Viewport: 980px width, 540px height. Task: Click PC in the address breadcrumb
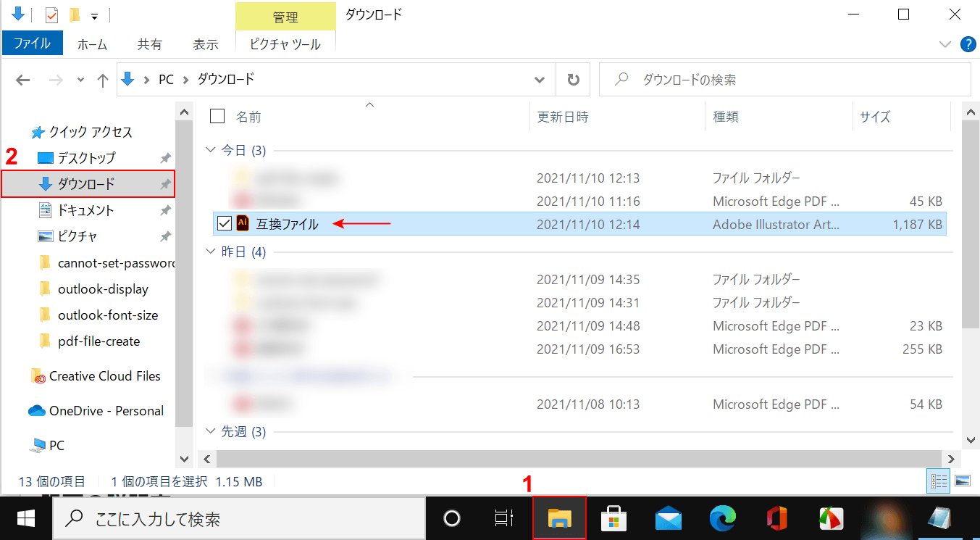167,80
